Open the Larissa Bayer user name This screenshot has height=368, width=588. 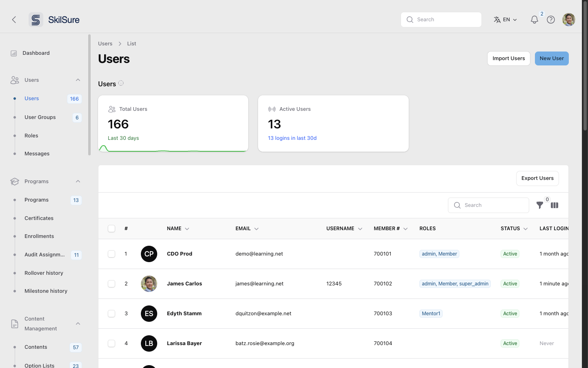185,343
